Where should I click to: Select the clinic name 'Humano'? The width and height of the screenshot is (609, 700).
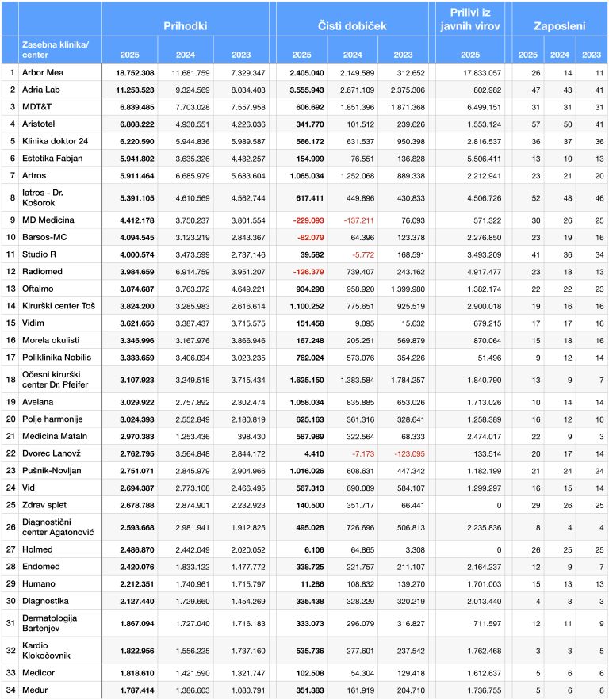click(x=39, y=584)
